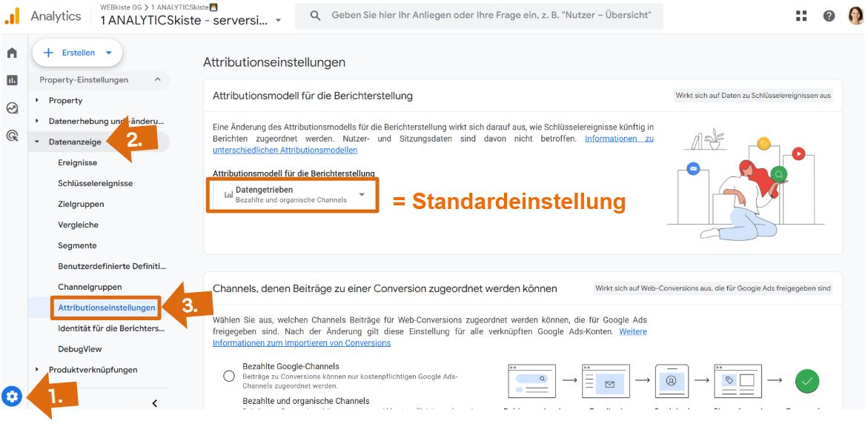Open the Datengetrieben attribution model dropdown

click(x=293, y=195)
